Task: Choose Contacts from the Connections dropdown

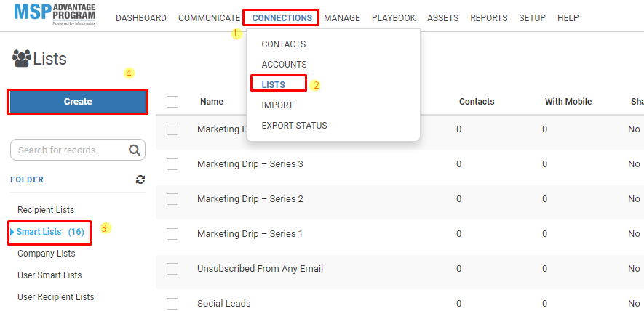Action: [x=284, y=44]
